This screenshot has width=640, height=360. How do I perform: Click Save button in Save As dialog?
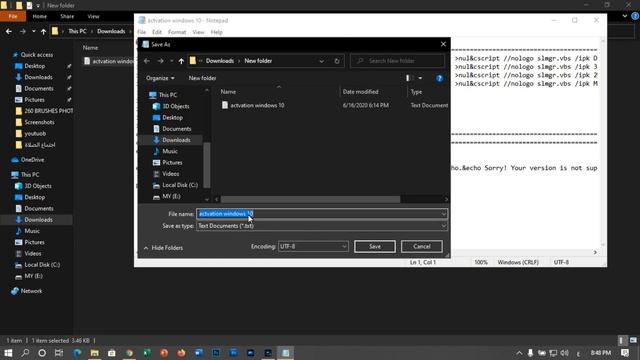click(375, 247)
